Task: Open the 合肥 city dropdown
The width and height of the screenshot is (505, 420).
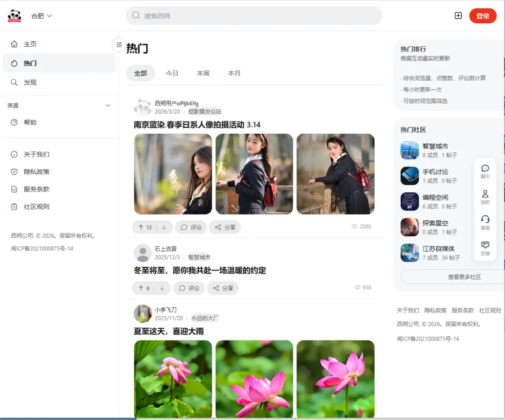Action: point(41,16)
